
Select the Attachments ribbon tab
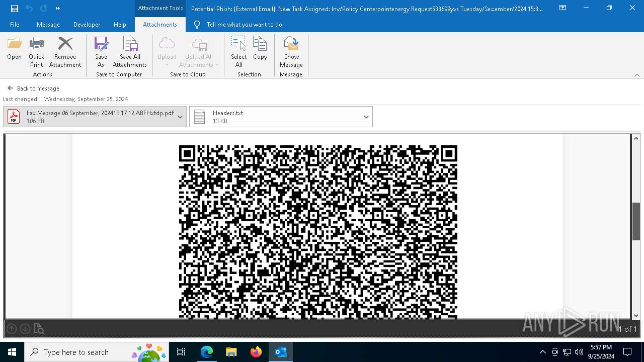click(x=160, y=24)
